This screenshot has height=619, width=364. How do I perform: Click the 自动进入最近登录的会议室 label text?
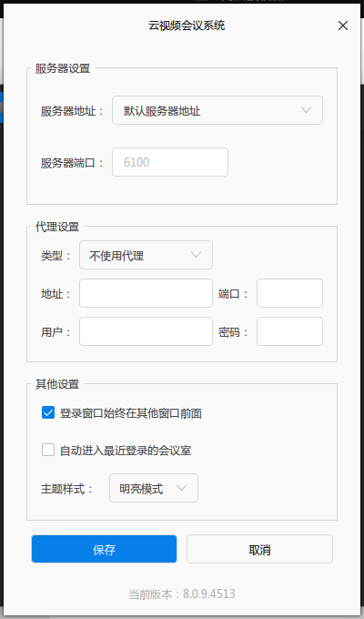(x=126, y=450)
